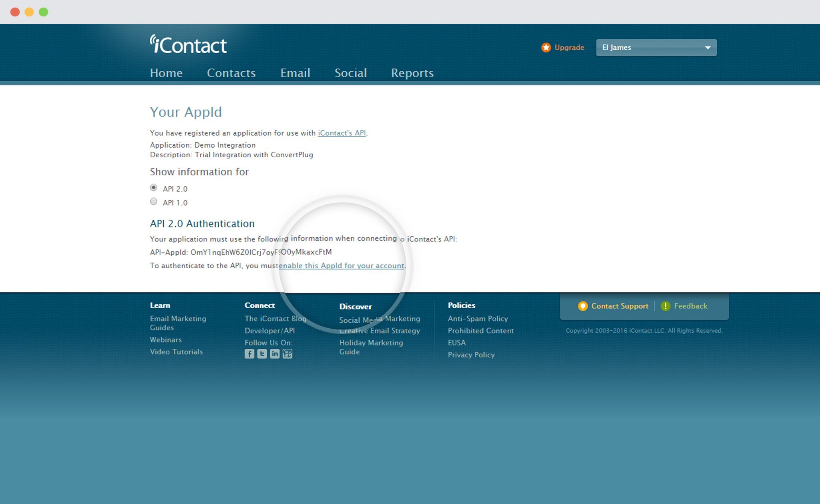Open the Webinars footer link
This screenshot has height=504, width=820.
(x=166, y=339)
